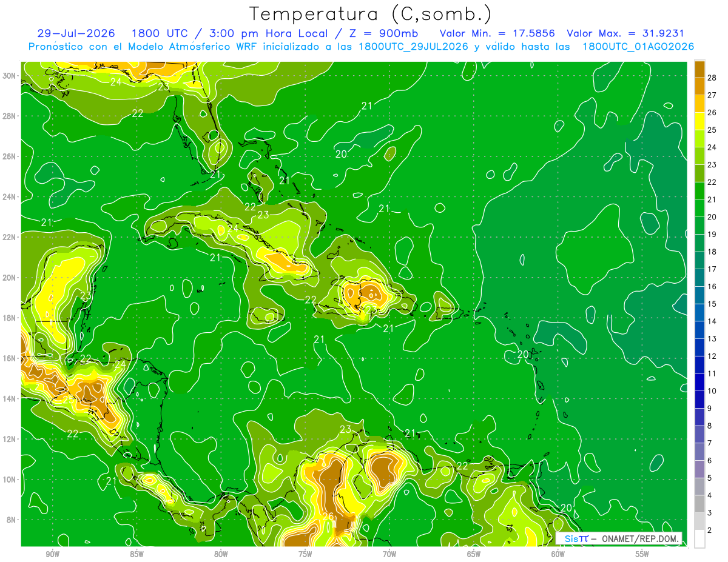Select the 'Valor Max. = 31.9231' text
The width and height of the screenshot is (728, 562).
(x=625, y=33)
